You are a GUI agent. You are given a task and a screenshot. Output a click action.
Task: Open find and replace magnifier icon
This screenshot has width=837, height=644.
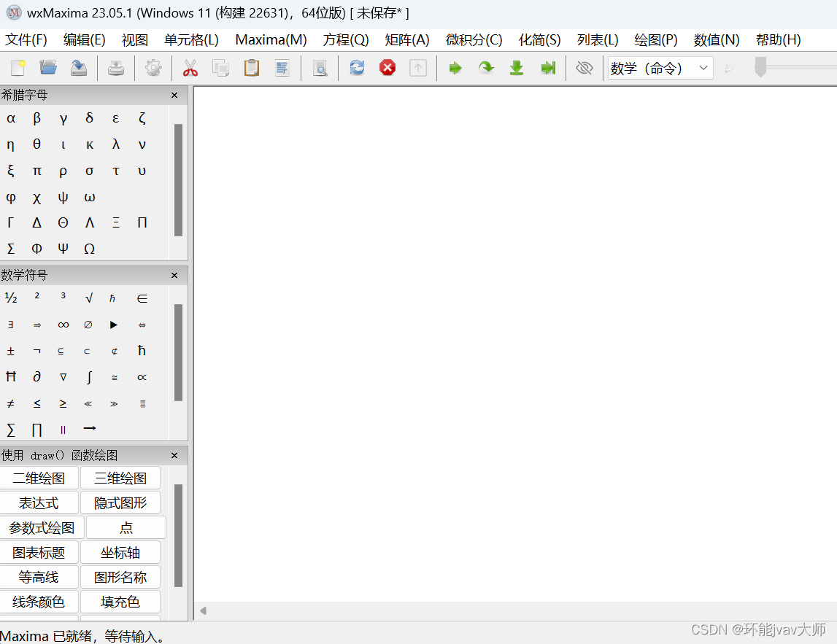click(x=320, y=68)
